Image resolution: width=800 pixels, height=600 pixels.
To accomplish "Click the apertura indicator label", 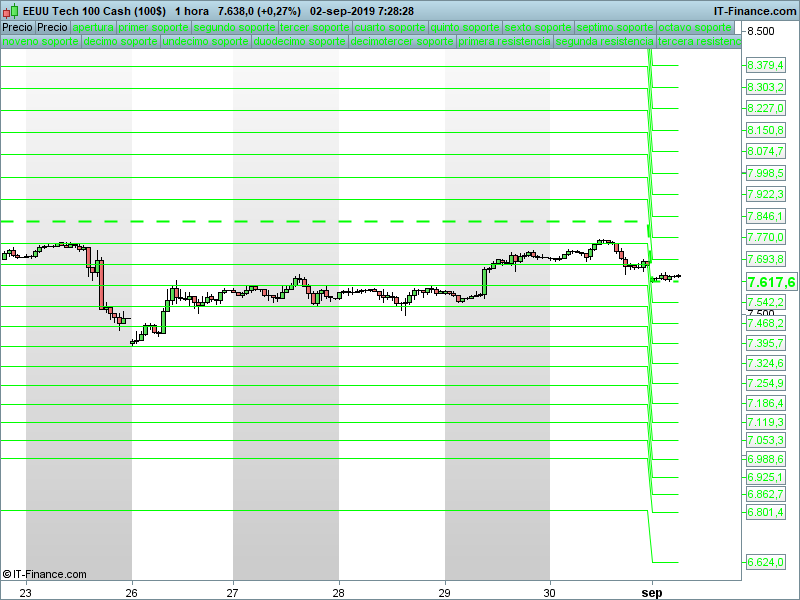I will (93, 28).
